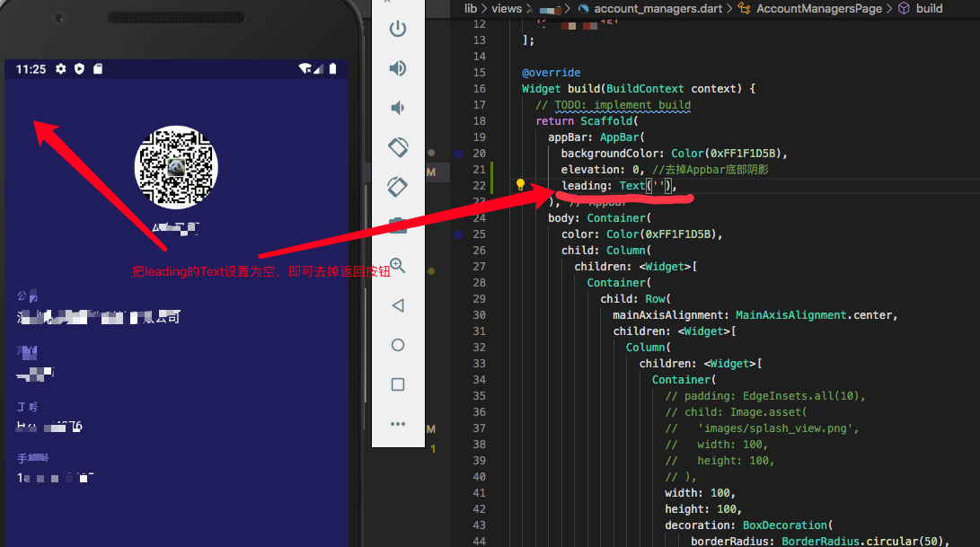Click line number 16 in the gutter
The image size is (980, 547).
pos(480,89)
